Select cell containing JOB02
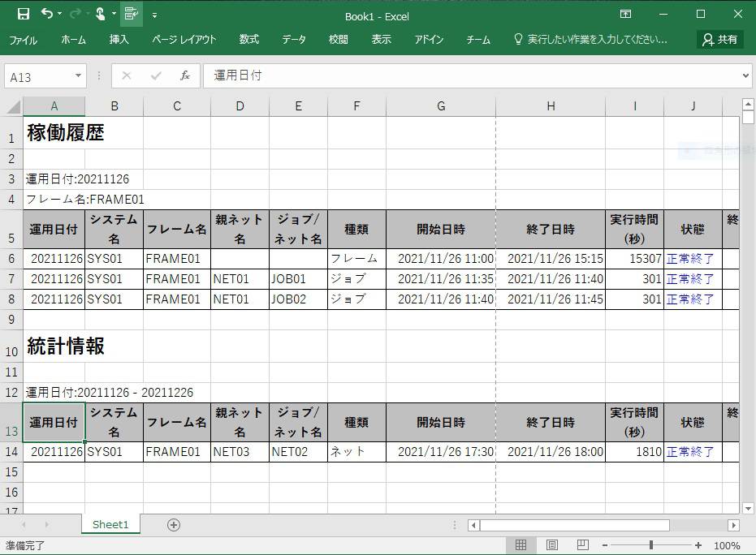 tap(298, 299)
